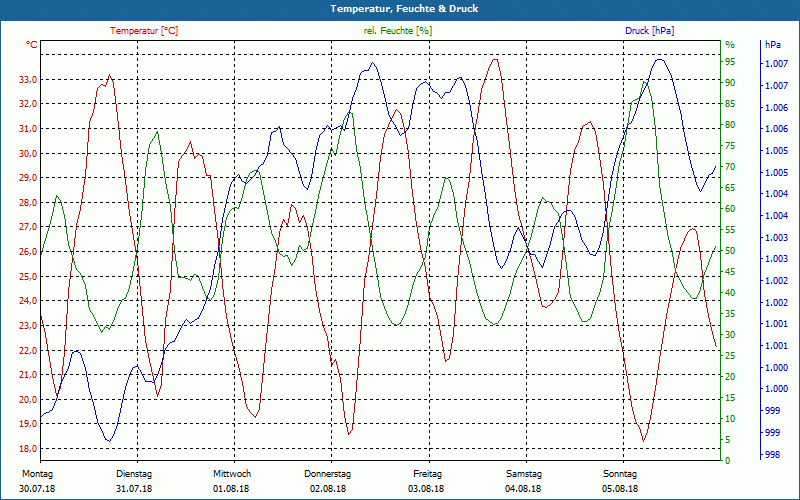This screenshot has width=800, height=500.
Task: Click the green "80" humidity axis value
Action: (730, 124)
